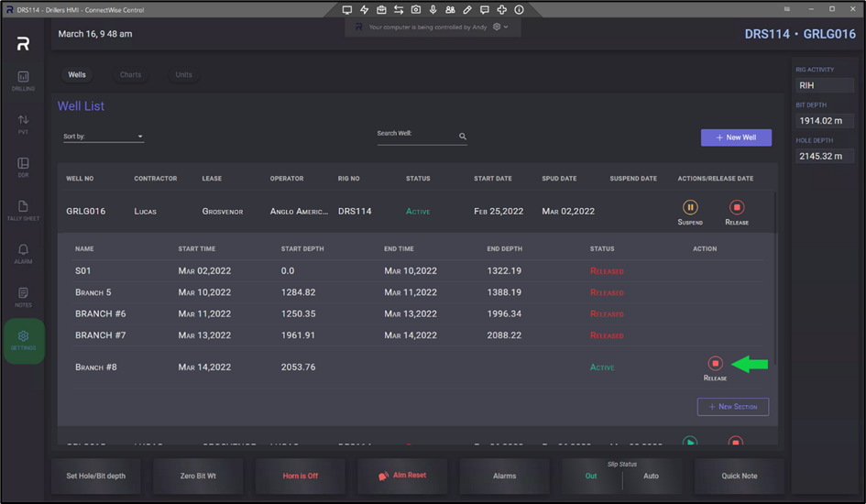Image resolution: width=866 pixels, height=504 pixels.
Task: Click the Suspend pause icon for GRLG016
Action: click(x=690, y=208)
